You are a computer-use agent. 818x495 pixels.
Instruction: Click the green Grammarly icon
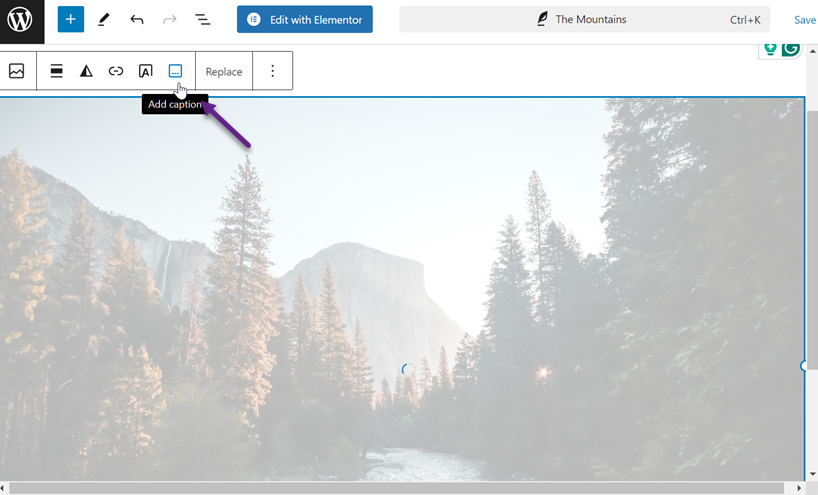click(790, 48)
